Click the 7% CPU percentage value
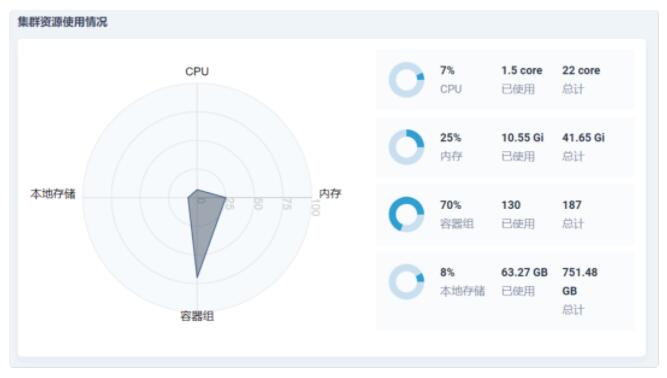 447,70
